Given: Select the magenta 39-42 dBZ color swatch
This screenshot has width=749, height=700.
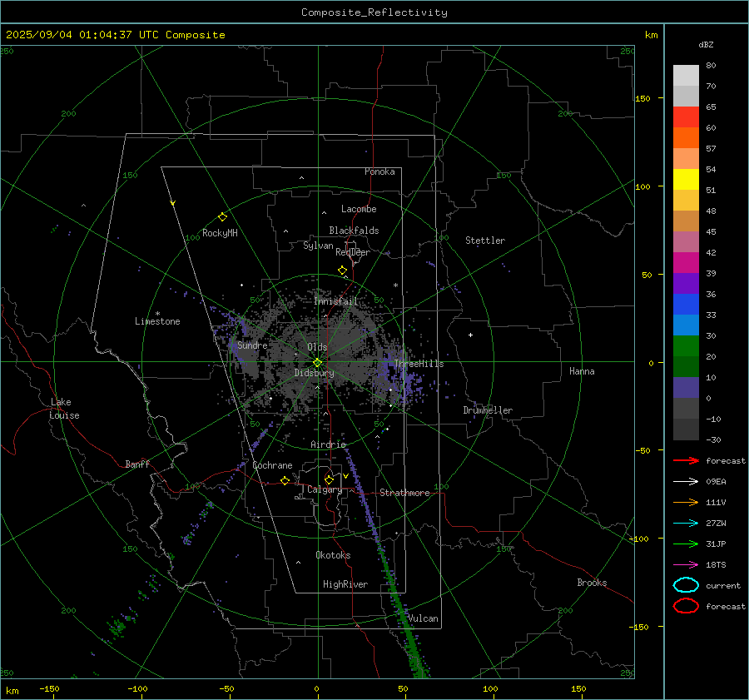Looking at the screenshot, I should click(686, 263).
